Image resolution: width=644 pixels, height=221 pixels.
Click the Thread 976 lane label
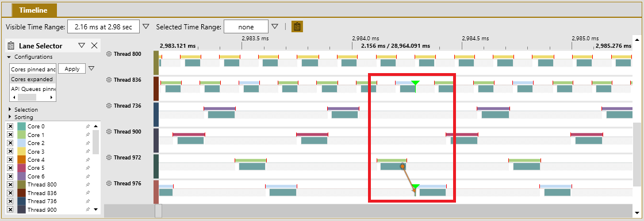(127, 183)
